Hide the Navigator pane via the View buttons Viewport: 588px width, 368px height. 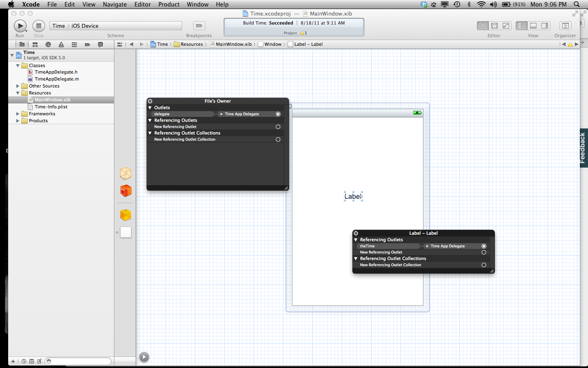[x=521, y=26]
